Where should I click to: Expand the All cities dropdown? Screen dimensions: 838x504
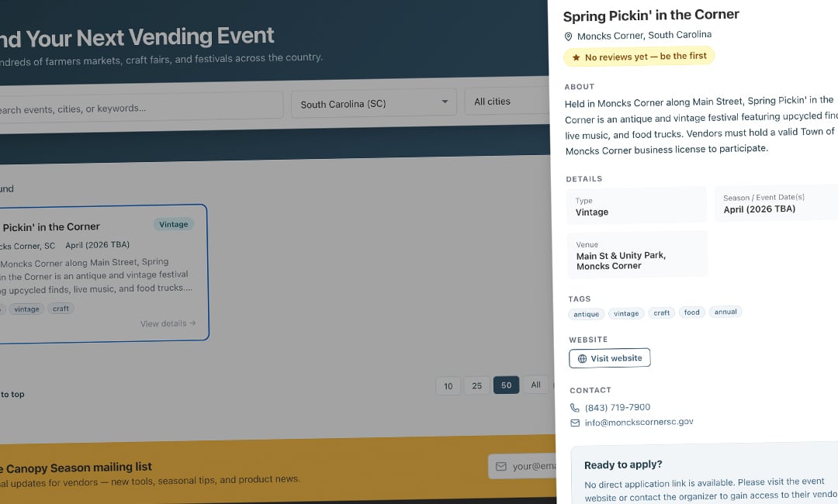pyautogui.click(x=507, y=101)
